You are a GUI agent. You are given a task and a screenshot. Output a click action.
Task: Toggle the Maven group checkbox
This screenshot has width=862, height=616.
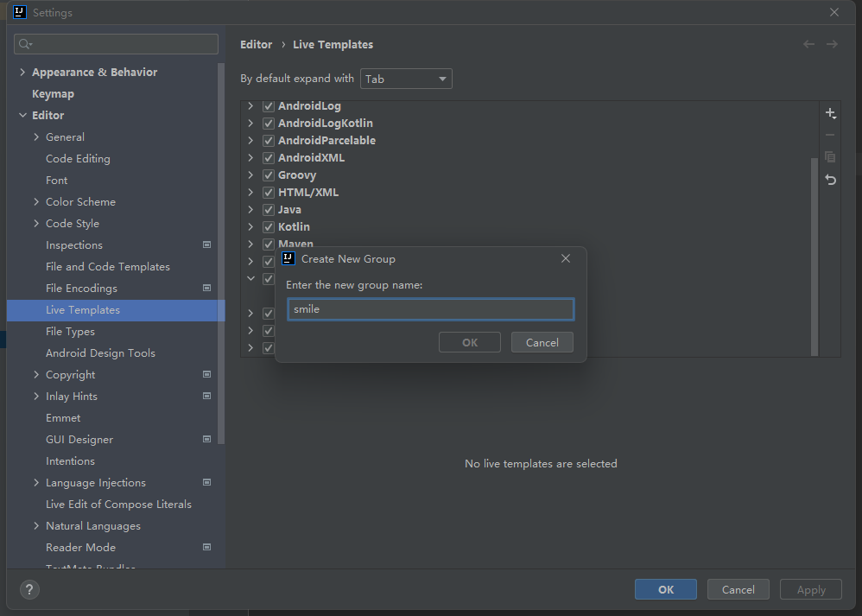tap(269, 244)
